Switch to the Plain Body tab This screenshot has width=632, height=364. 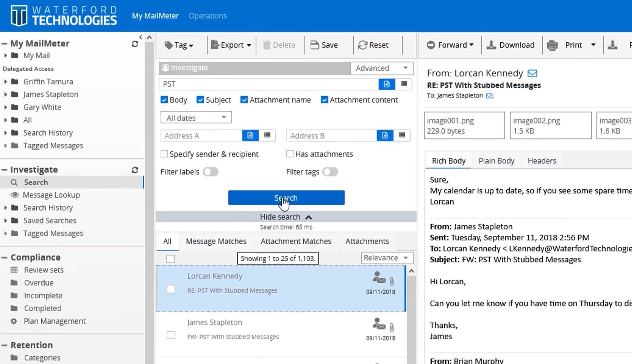click(x=497, y=161)
